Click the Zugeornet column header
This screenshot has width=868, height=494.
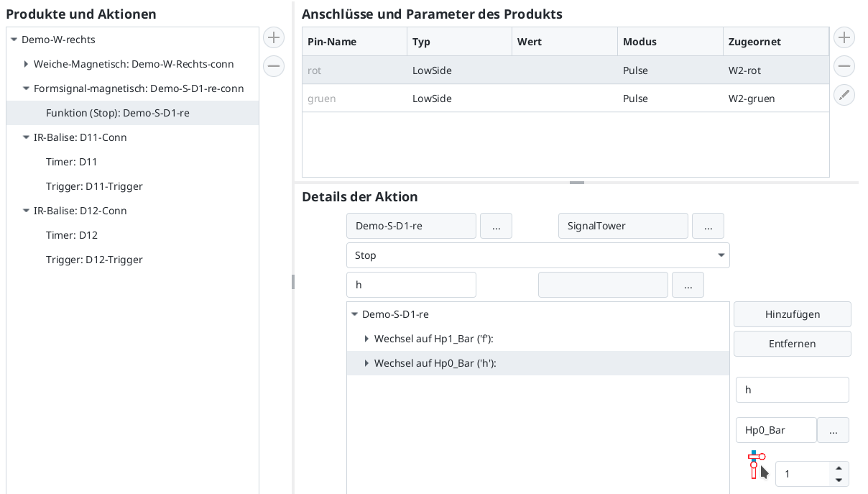click(775, 42)
